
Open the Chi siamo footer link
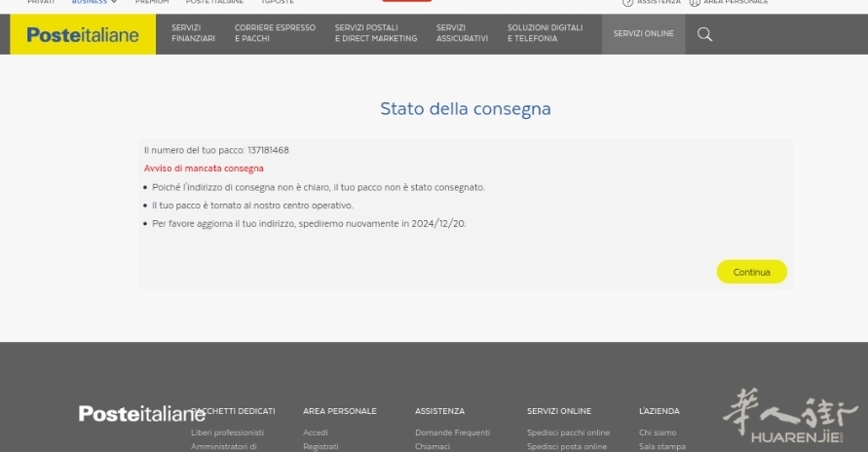coord(658,433)
